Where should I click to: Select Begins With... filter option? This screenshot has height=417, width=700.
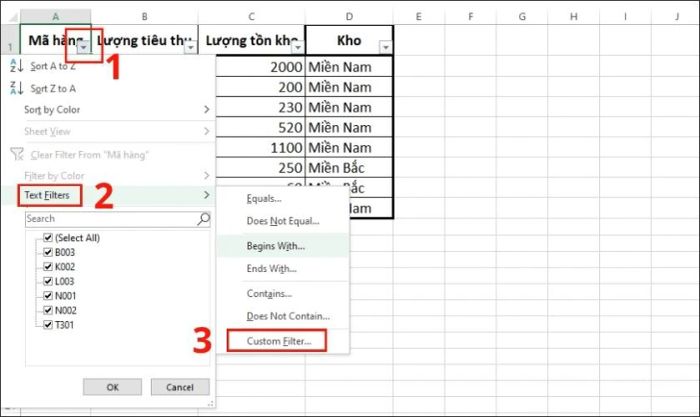(x=283, y=246)
